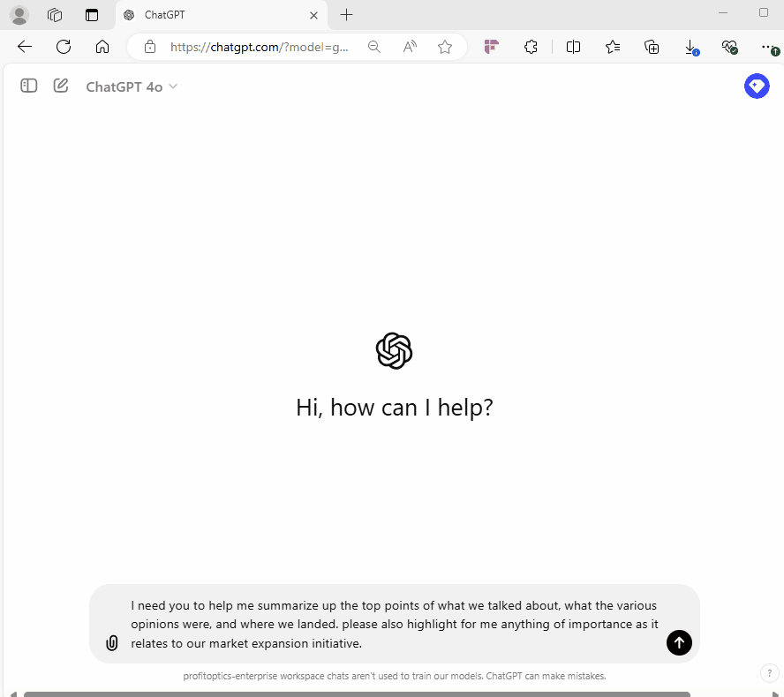Open browser Collections
784x697 pixels.
pos(652,47)
